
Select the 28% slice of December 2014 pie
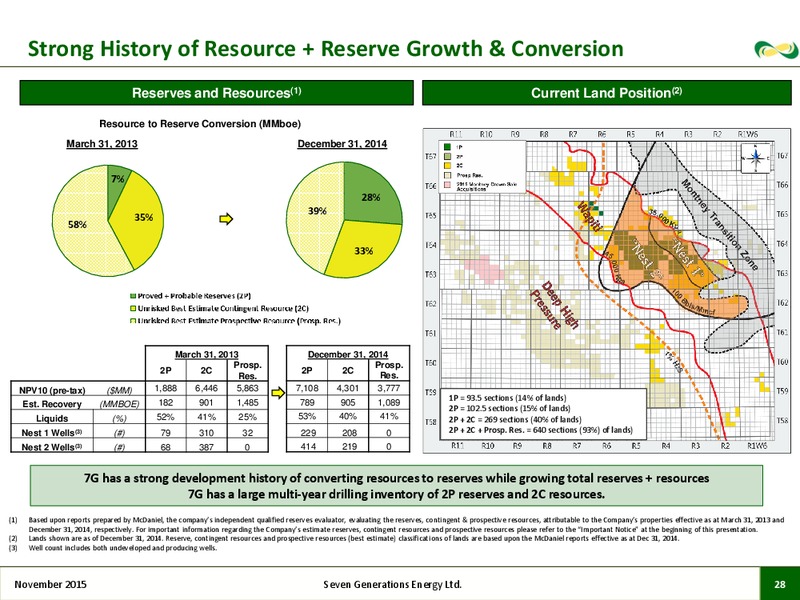370,196
